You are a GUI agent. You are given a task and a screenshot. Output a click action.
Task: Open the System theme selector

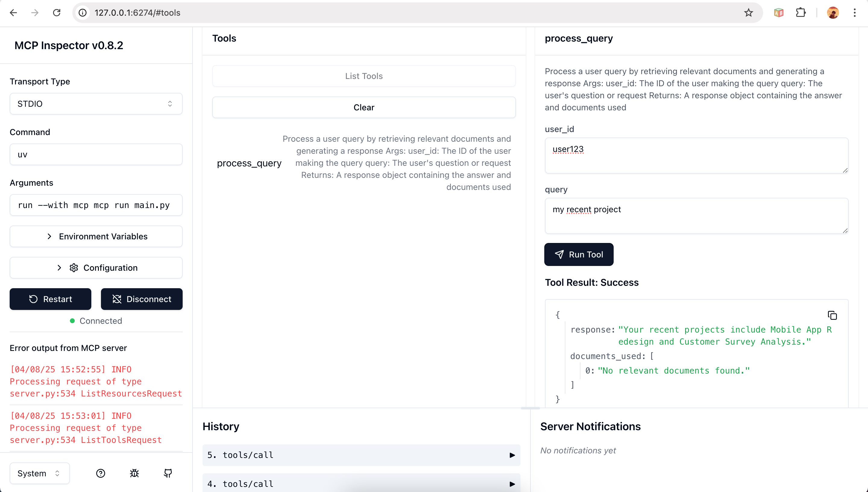pos(39,473)
